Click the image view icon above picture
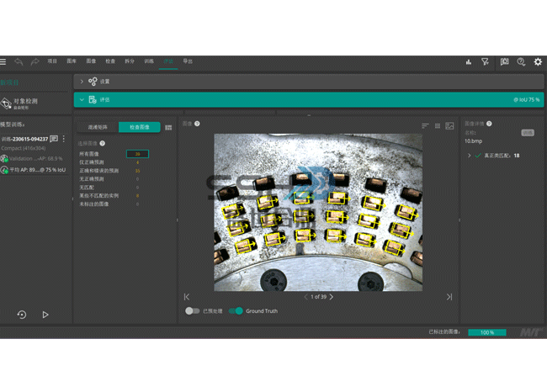The height and width of the screenshot is (392, 547). point(449,126)
